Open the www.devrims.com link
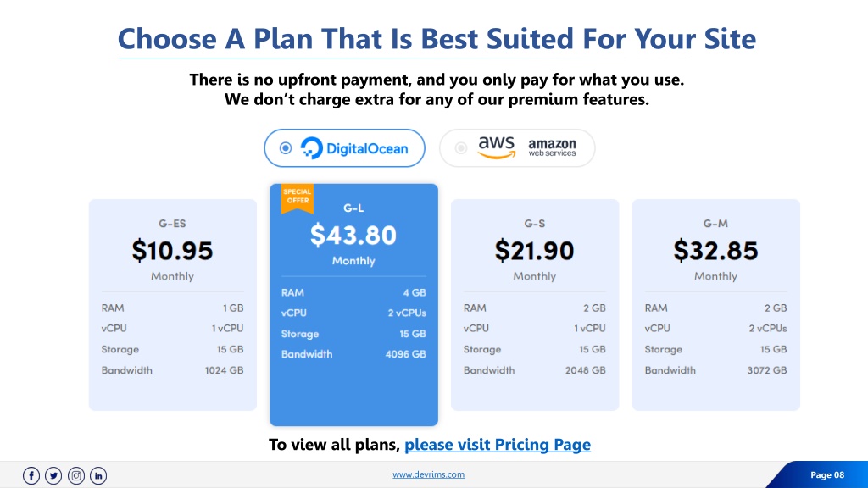The width and height of the screenshot is (868, 488). (428, 474)
